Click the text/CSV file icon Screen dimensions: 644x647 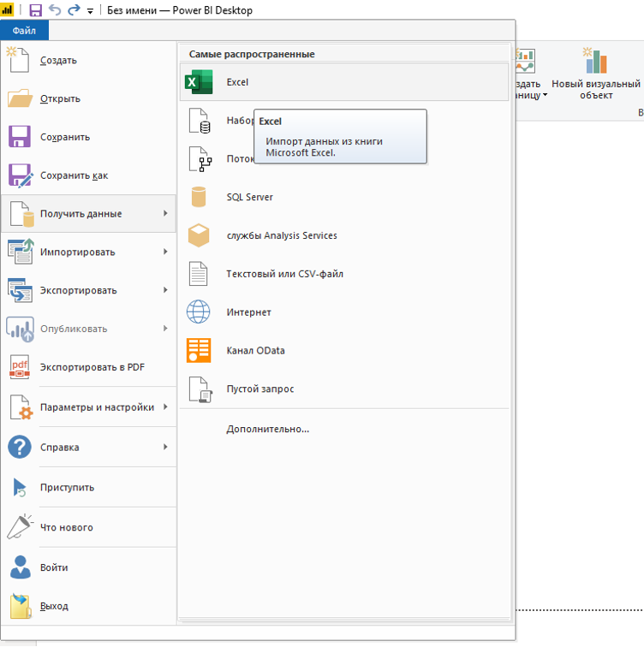click(198, 274)
